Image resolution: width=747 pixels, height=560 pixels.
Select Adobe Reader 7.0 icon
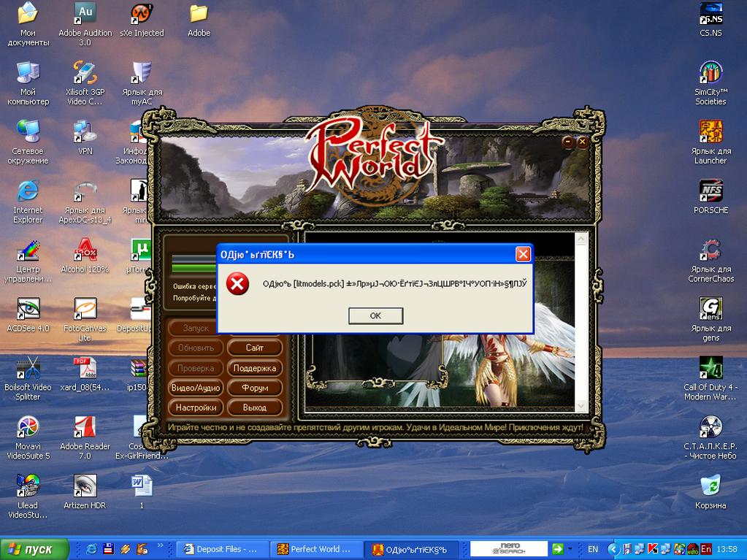[x=85, y=437]
